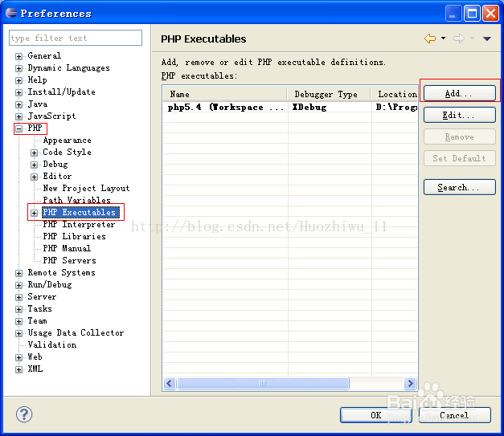The image size is (504, 436).
Task: Expand the Editor node under PHP
Action: click(x=34, y=177)
